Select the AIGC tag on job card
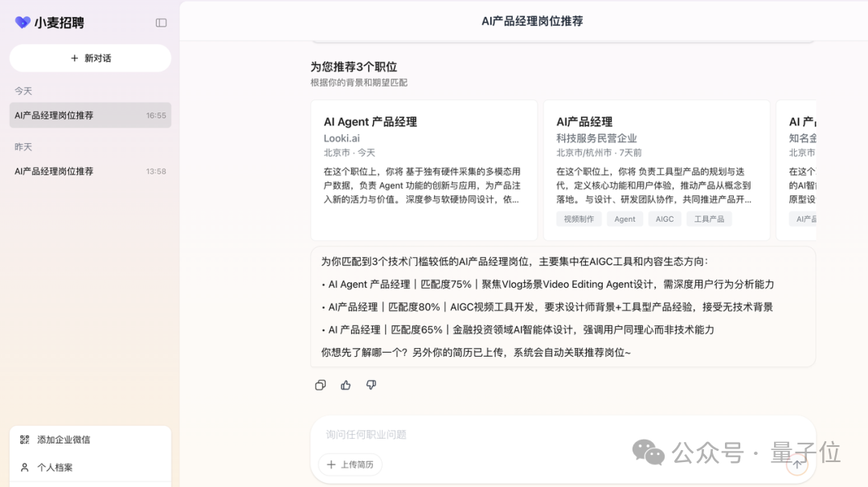This screenshot has width=868, height=487. 665,219
